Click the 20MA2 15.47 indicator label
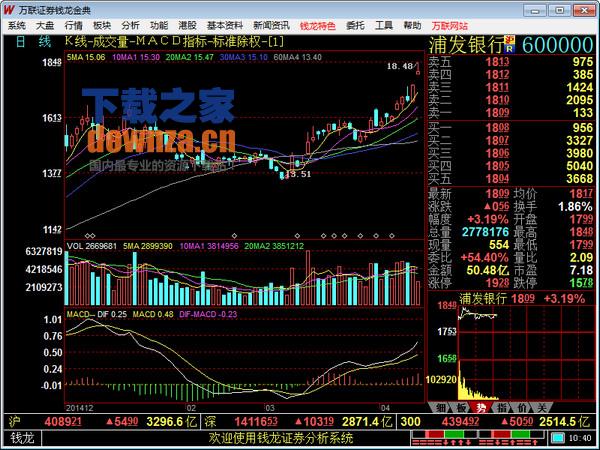 [189, 57]
